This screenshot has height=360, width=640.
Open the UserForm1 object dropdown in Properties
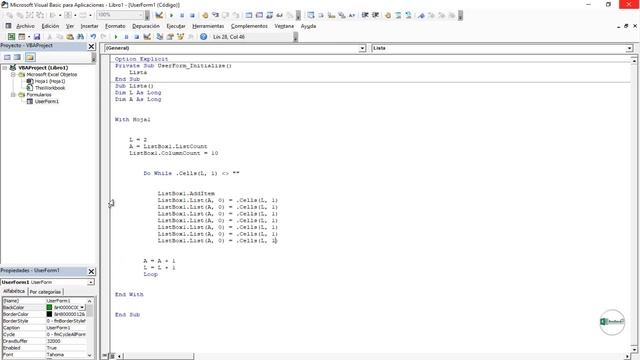coord(91,282)
